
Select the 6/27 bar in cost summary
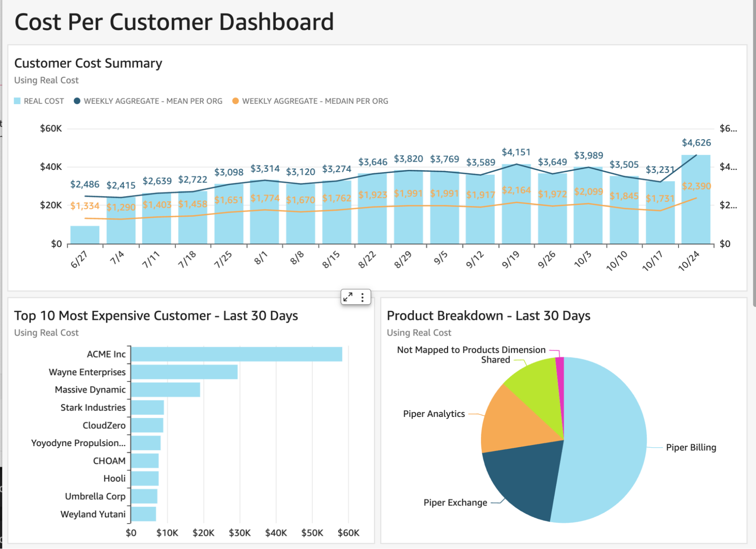[x=85, y=235]
